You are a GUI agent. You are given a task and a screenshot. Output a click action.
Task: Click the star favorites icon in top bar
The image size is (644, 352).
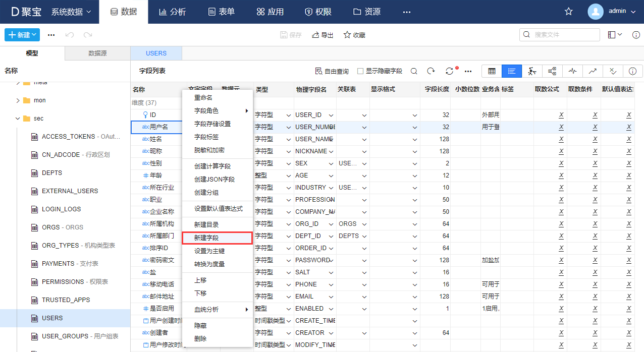(x=569, y=11)
